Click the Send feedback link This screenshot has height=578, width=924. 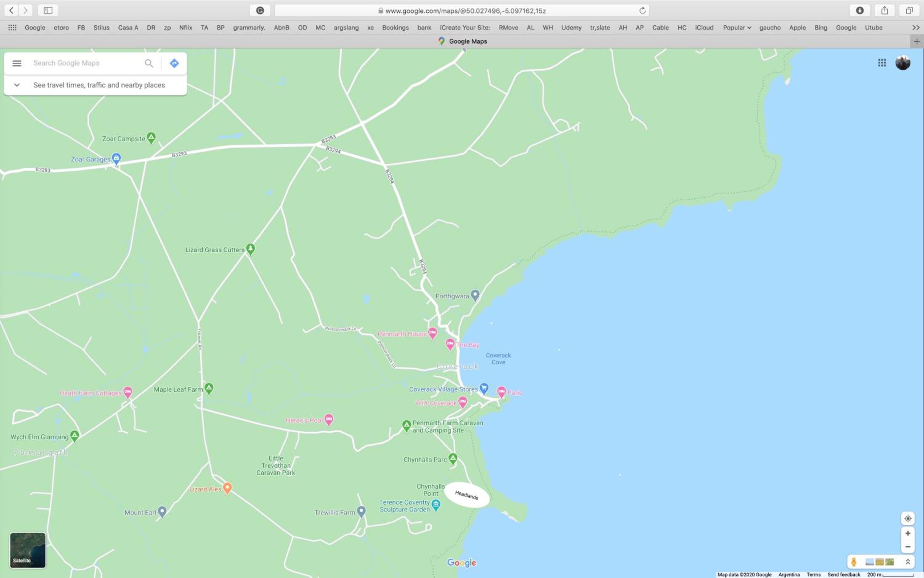tap(843, 575)
